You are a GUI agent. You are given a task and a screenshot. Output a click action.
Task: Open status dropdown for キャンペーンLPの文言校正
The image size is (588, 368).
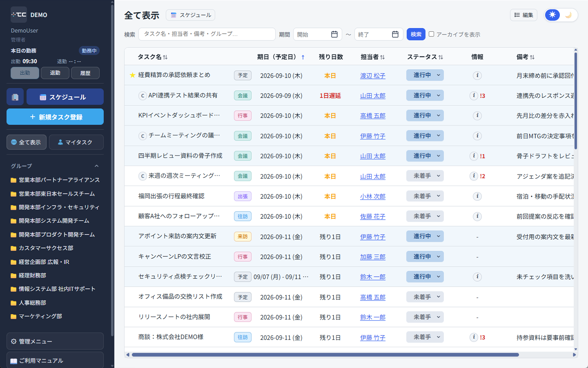click(425, 257)
